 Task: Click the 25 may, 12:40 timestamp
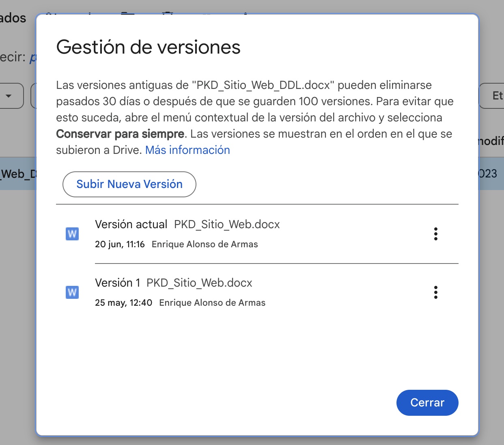click(x=123, y=303)
